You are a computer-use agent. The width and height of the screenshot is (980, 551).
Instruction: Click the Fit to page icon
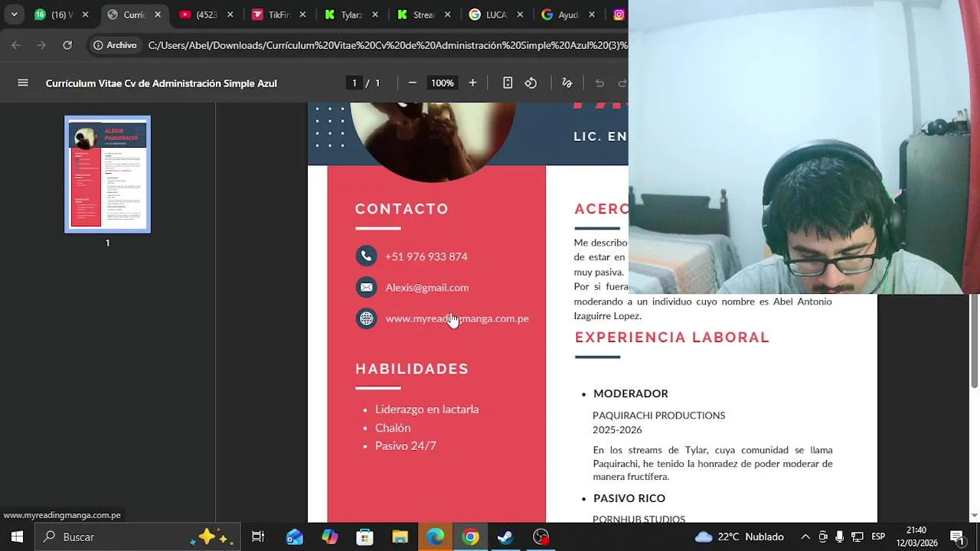click(508, 83)
